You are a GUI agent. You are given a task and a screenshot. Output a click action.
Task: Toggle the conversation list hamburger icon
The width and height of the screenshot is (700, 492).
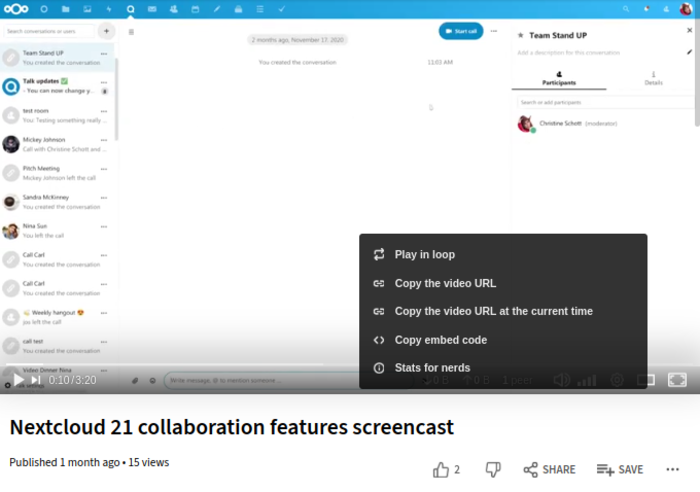[x=131, y=32]
